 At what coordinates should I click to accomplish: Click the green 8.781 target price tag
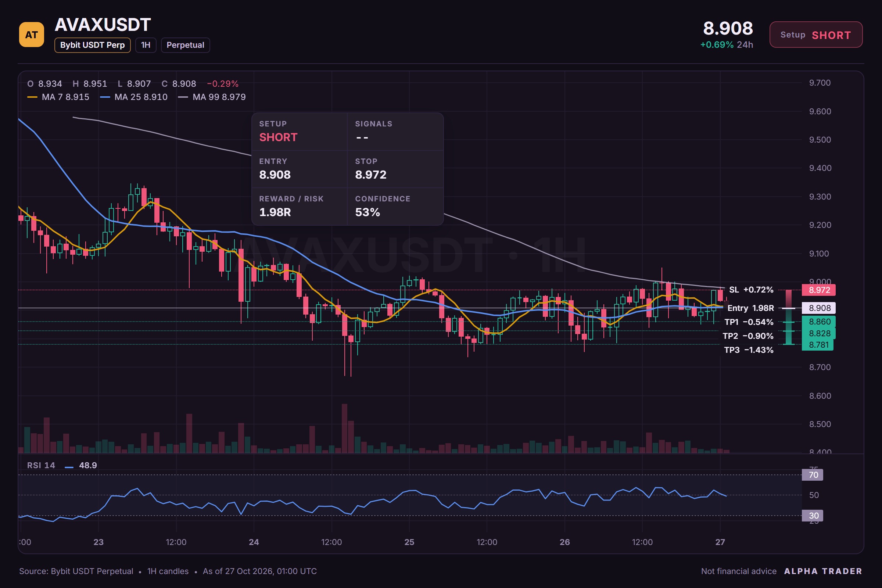[x=817, y=345]
